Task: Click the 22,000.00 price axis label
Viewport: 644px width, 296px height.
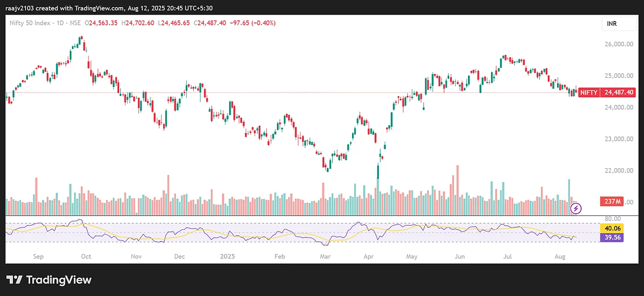Action: coord(618,171)
